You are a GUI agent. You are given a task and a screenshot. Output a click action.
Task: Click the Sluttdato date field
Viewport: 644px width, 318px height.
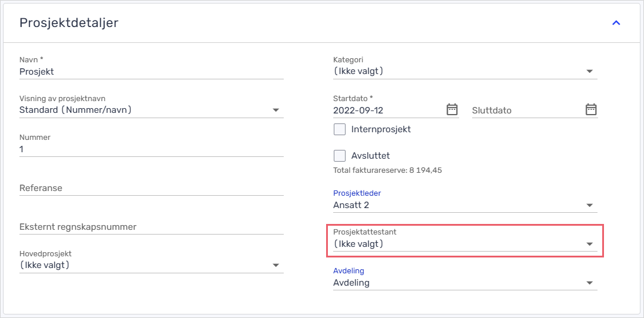526,110
